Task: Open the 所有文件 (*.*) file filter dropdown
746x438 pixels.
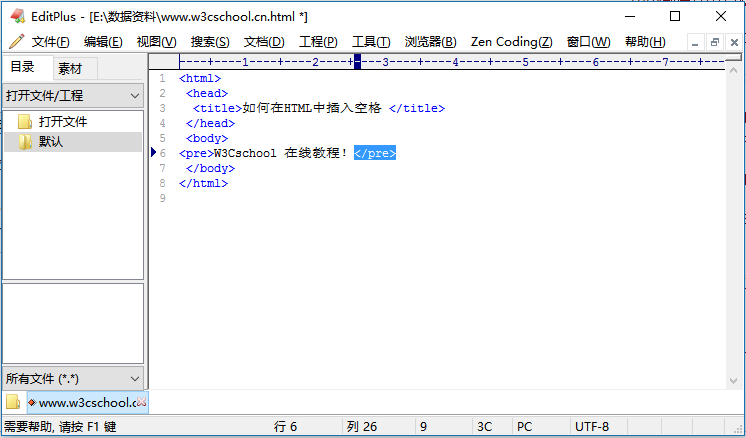Action: (135, 379)
